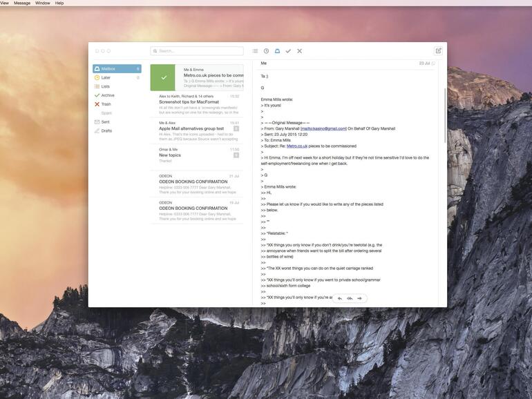Open the Trash folder
Image resolution: width=532 pixels, height=399 pixels.
pyautogui.click(x=117, y=104)
